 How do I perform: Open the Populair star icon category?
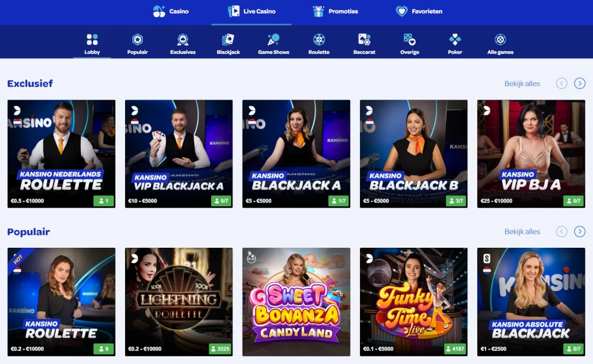tap(138, 39)
